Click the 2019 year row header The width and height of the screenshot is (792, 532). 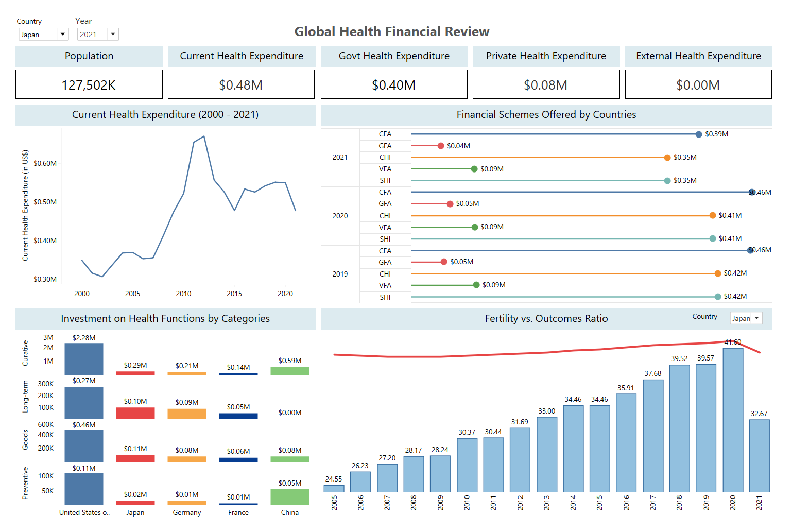pos(340,274)
